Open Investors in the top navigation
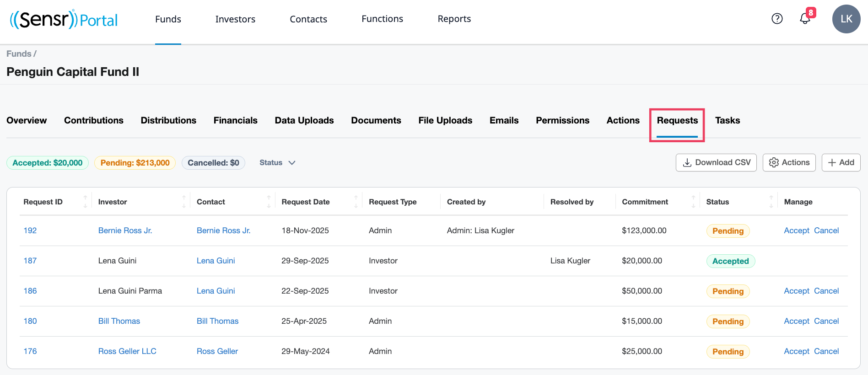This screenshot has width=868, height=375. [x=235, y=19]
